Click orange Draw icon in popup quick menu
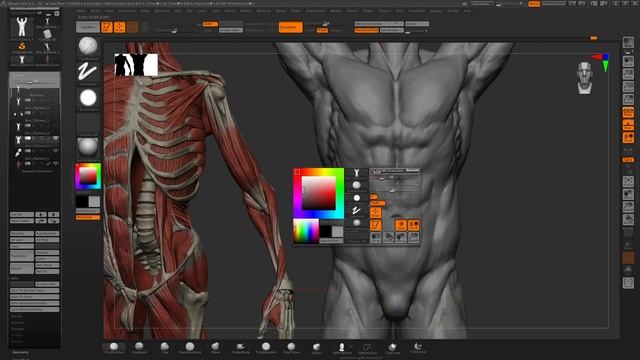Screen dimensions: 640x360 point(376,213)
